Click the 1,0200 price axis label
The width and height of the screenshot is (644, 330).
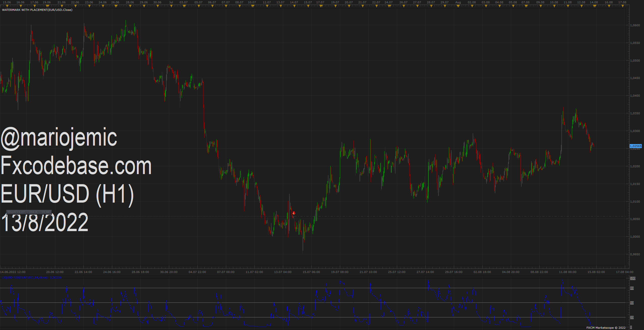click(x=635, y=166)
